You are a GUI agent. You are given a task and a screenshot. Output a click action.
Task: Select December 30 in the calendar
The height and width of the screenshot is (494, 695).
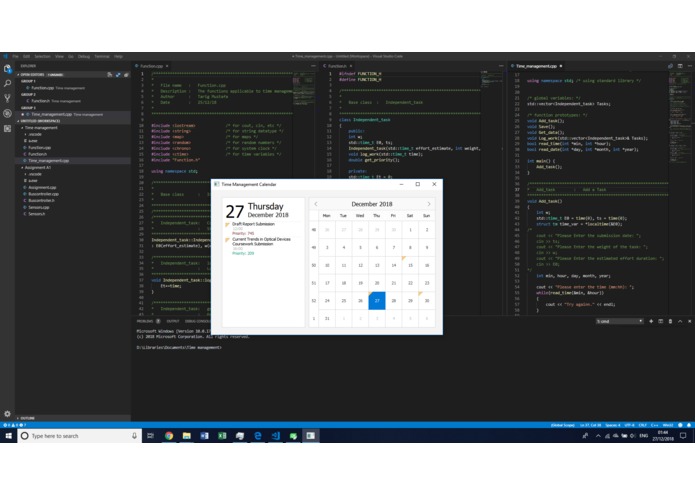pyautogui.click(x=427, y=300)
